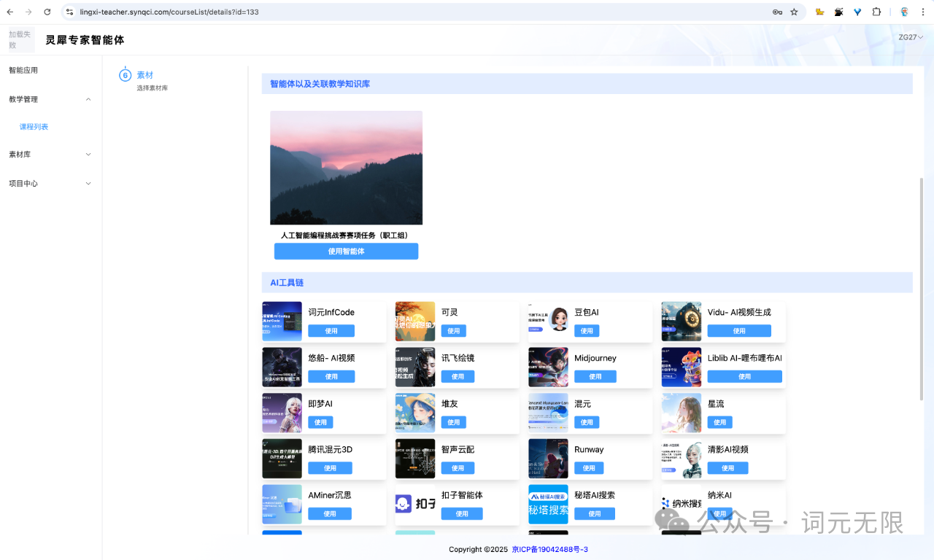Go back using browser back arrow
Viewport: 934px width, 560px height.
pyautogui.click(x=10, y=12)
